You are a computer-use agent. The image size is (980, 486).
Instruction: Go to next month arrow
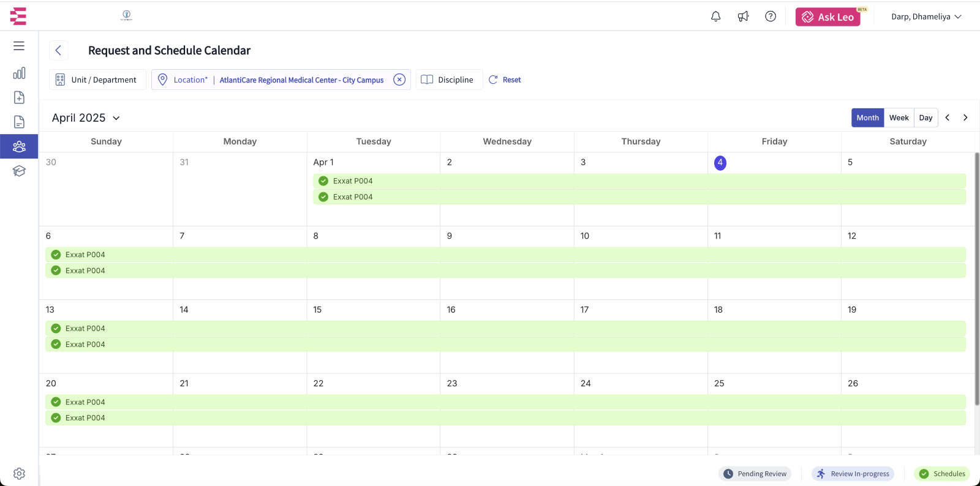pyautogui.click(x=965, y=118)
